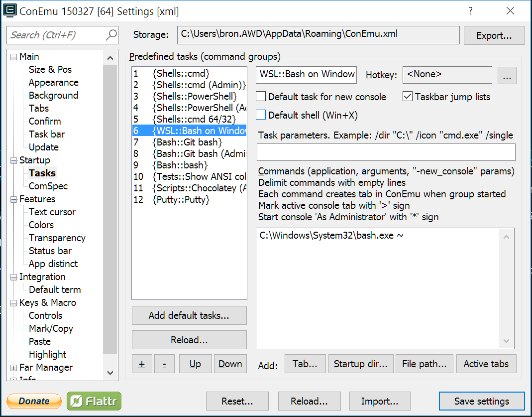Click bottom Reload... button
Viewport: 532px width, 417px height.
click(309, 401)
